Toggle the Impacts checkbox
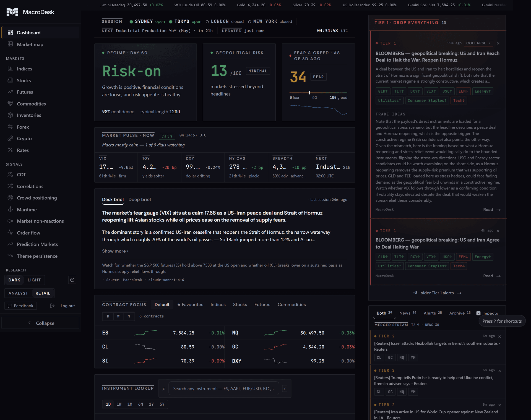The width and height of the screenshot is (531, 420). pyautogui.click(x=478, y=313)
